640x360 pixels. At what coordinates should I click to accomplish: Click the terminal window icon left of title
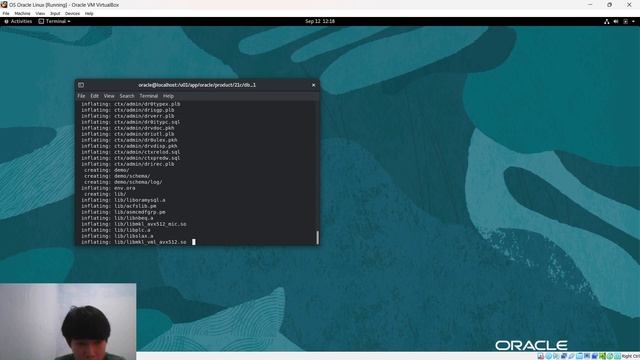point(81,85)
